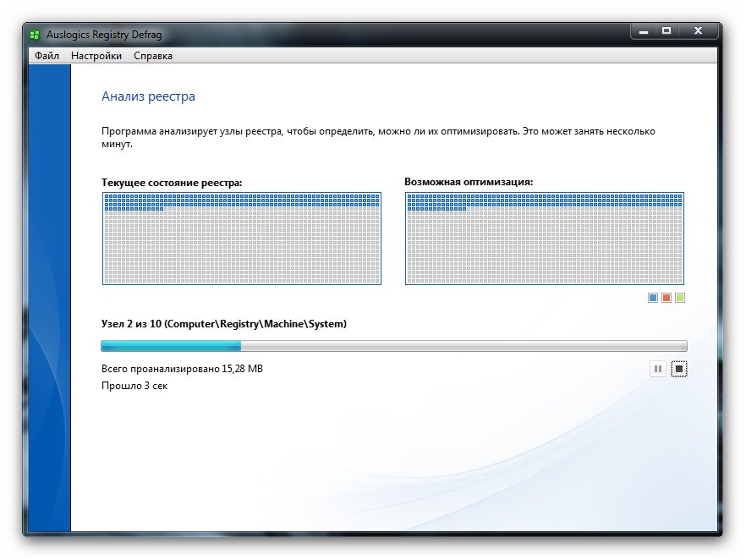746x560 pixels.
Task: Close the Auslogics Registry Defrag window
Action: click(x=698, y=30)
